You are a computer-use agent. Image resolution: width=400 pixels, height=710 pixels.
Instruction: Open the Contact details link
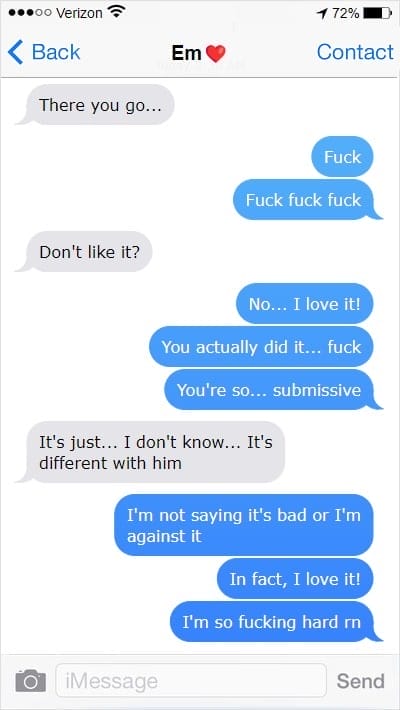355,52
